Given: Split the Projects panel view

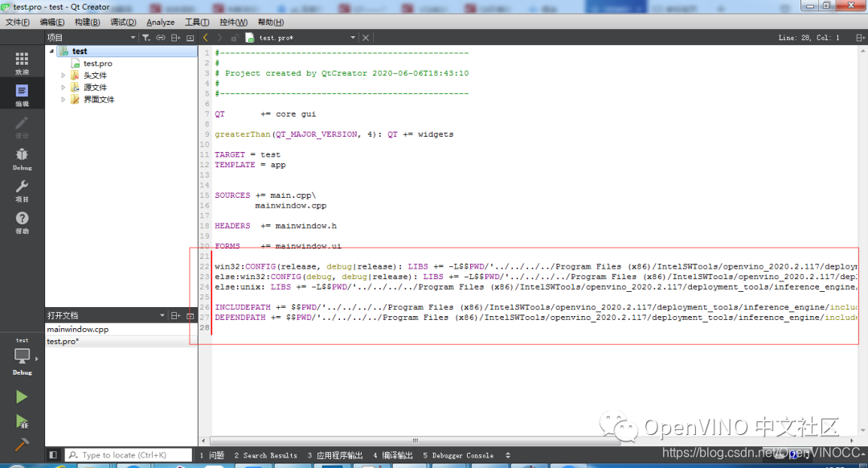Looking at the screenshot, I should click(x=175, y=38).
